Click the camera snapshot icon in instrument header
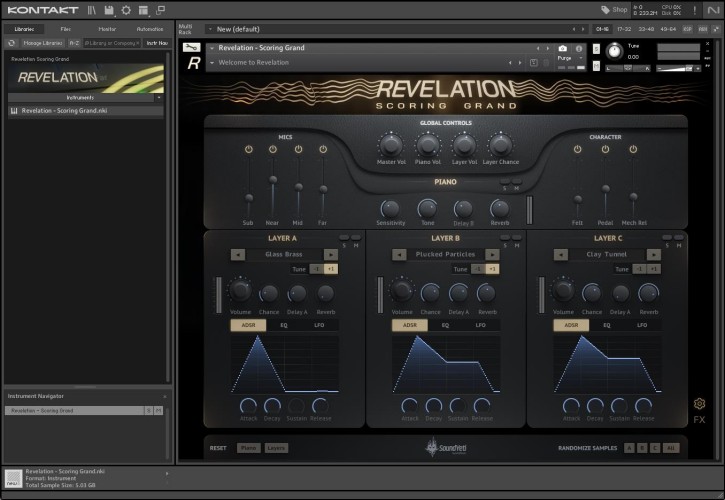Screen dimensions: 725x500 click(x=562, y=48)
